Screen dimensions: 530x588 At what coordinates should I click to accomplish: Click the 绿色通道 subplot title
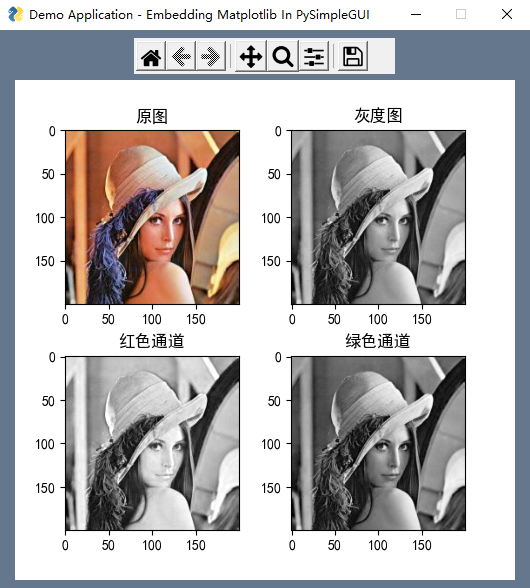tap(378, 341)
